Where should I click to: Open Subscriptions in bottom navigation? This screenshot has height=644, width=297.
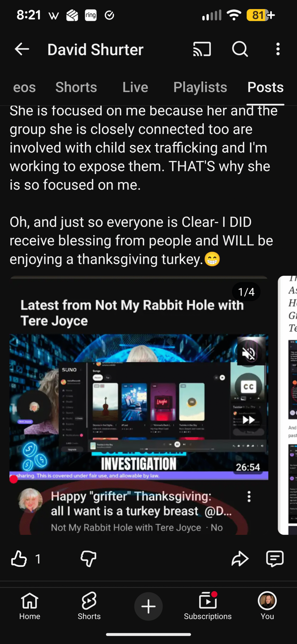(208, 606)
